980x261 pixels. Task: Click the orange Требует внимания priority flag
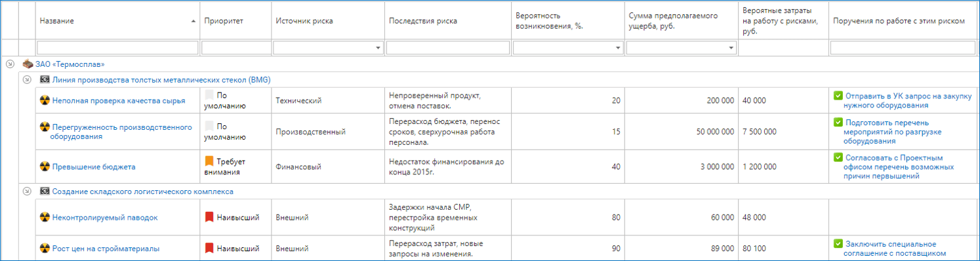(x=209, y=161)
